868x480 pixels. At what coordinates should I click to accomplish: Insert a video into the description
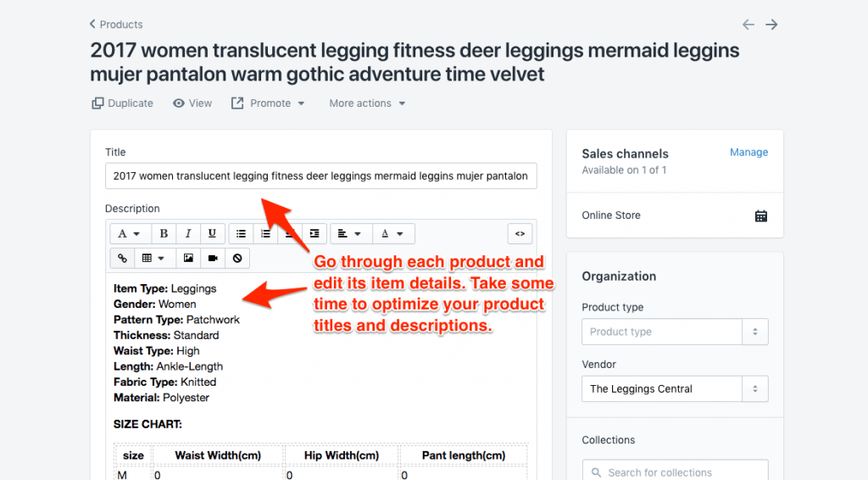click(x=213, y=258)
